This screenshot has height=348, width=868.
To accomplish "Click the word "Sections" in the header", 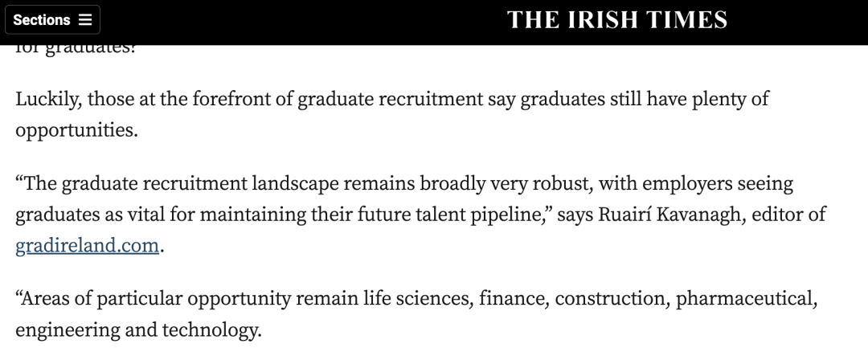I will [42, 20].
